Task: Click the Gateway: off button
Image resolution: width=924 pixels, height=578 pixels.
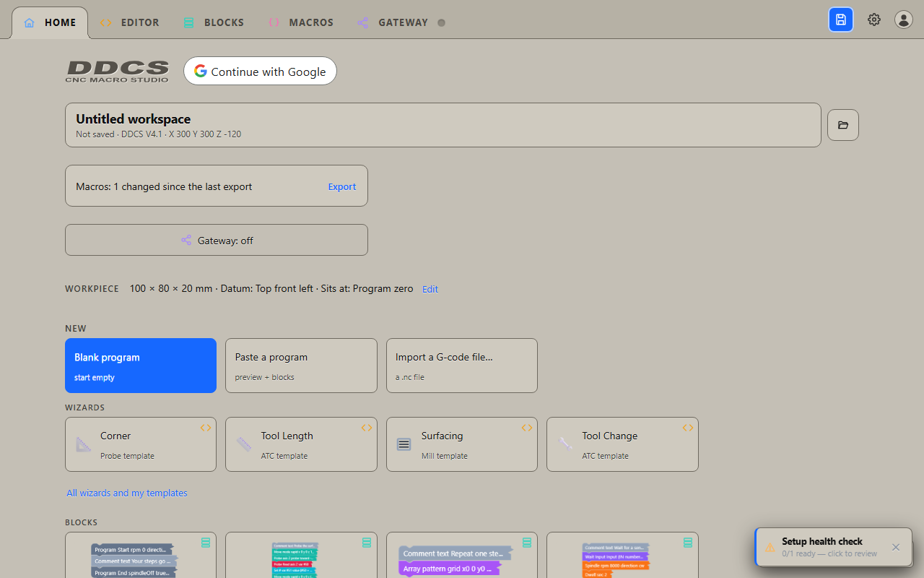Action: point(217,240)
